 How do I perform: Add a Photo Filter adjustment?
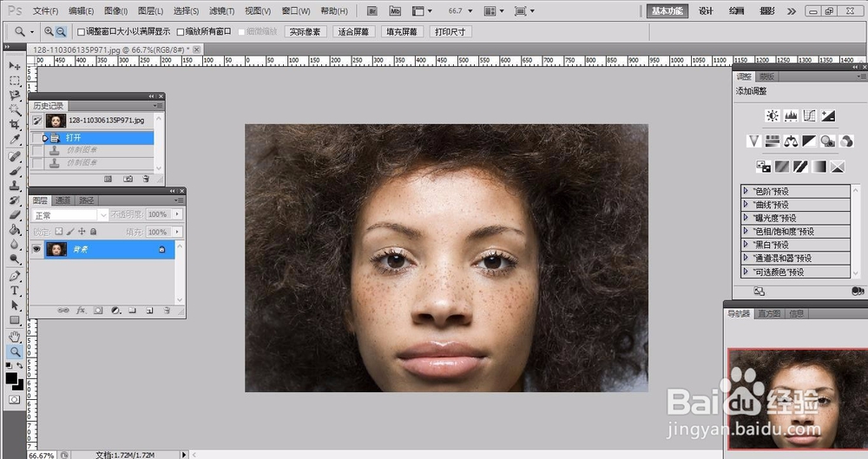tap(827, 141)
